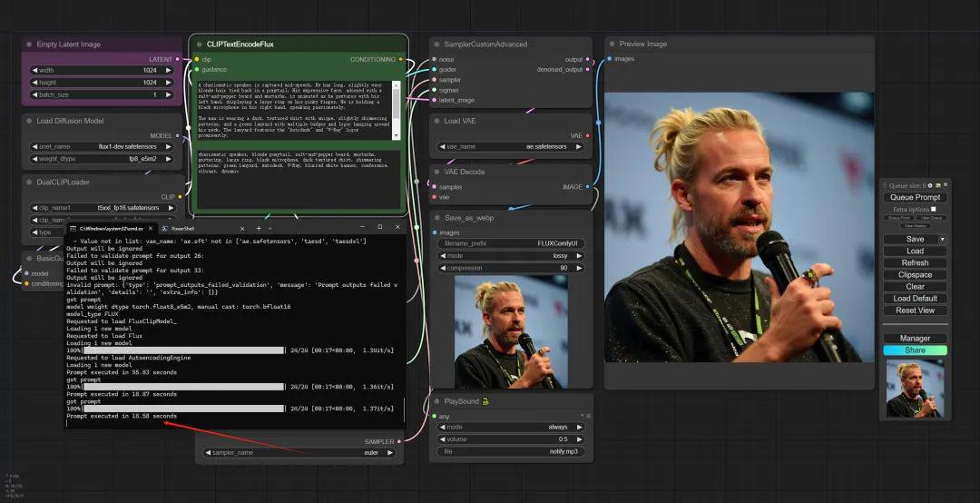This screenshot has height=503, width=980.
Task: Enable the Extra options checkbox
Action: [x=933, y=209]
